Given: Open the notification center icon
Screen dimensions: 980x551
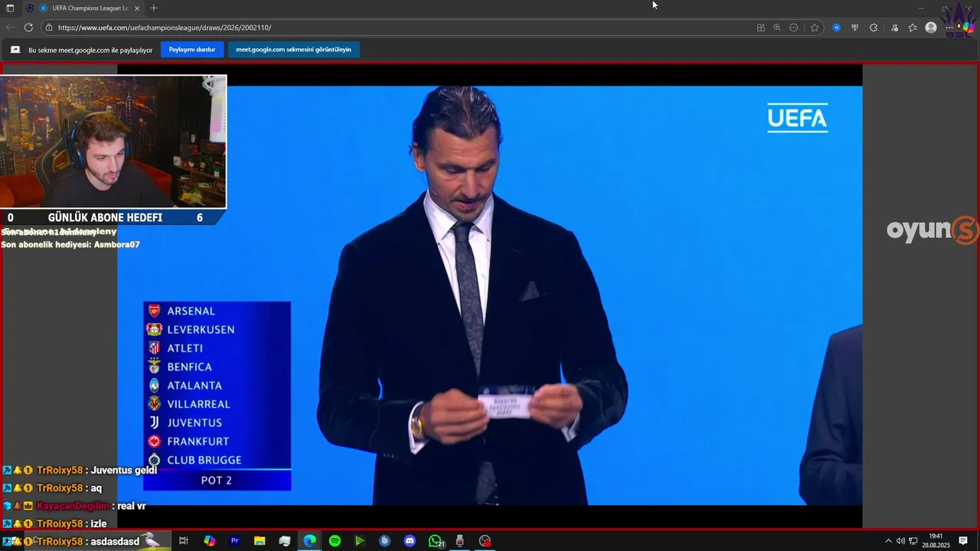Looking at the screenshot, I should click(963, 541).
